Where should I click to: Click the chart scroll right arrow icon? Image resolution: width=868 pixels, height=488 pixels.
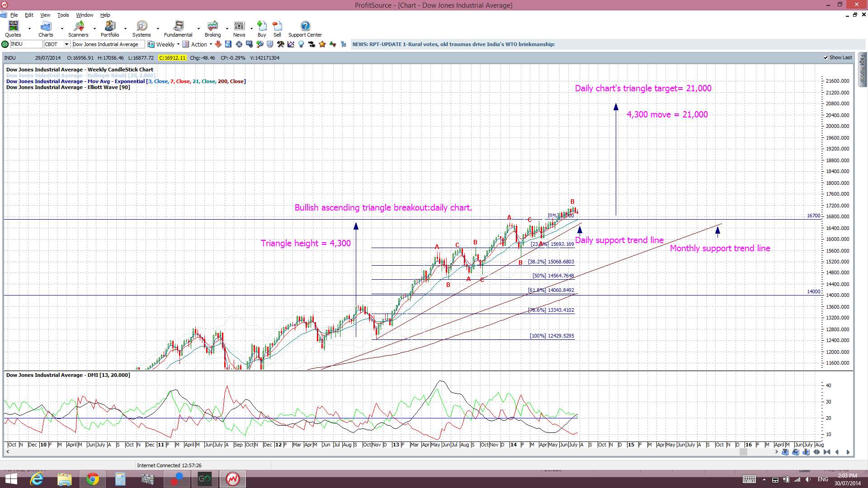coord(848,452)
